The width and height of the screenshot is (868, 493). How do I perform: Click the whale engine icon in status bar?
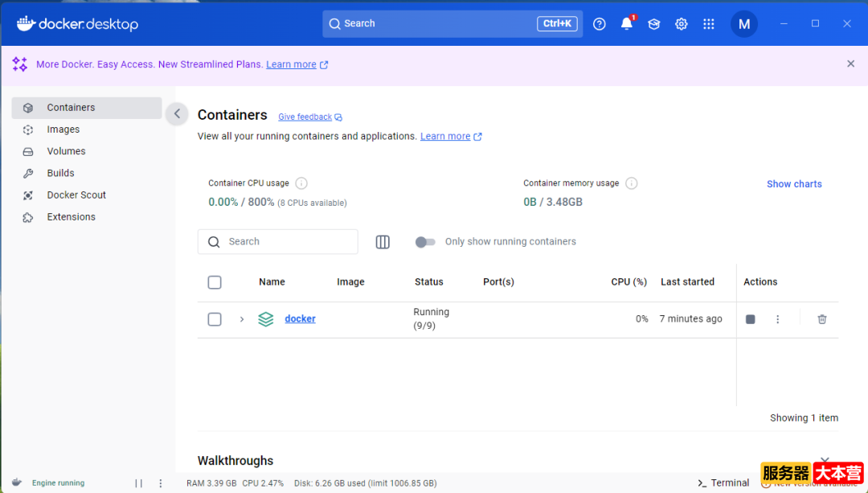point(17,483)
